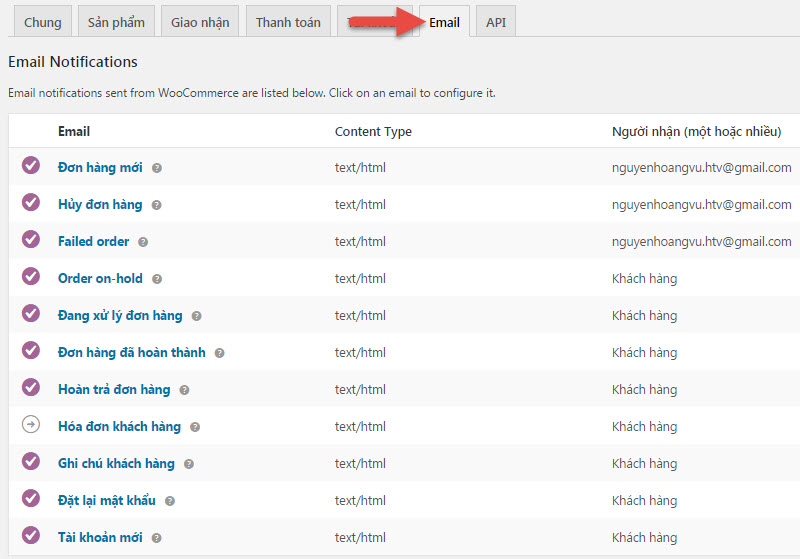The width and height of the screenshot is (800, 559).
Task: Open Đang xử lý đơn hàng email
Action: (x=120, y=316)
